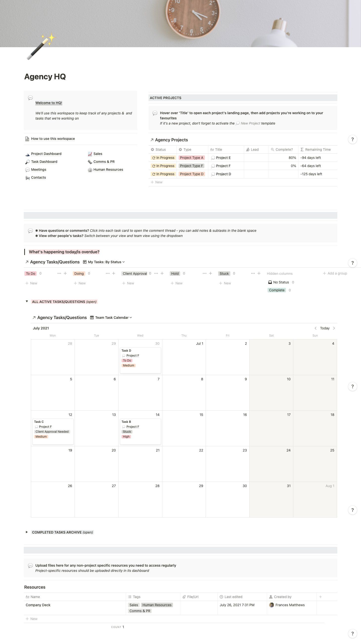Open the Contacts page link
Screen dimensions: 361x644
[38, 177]
